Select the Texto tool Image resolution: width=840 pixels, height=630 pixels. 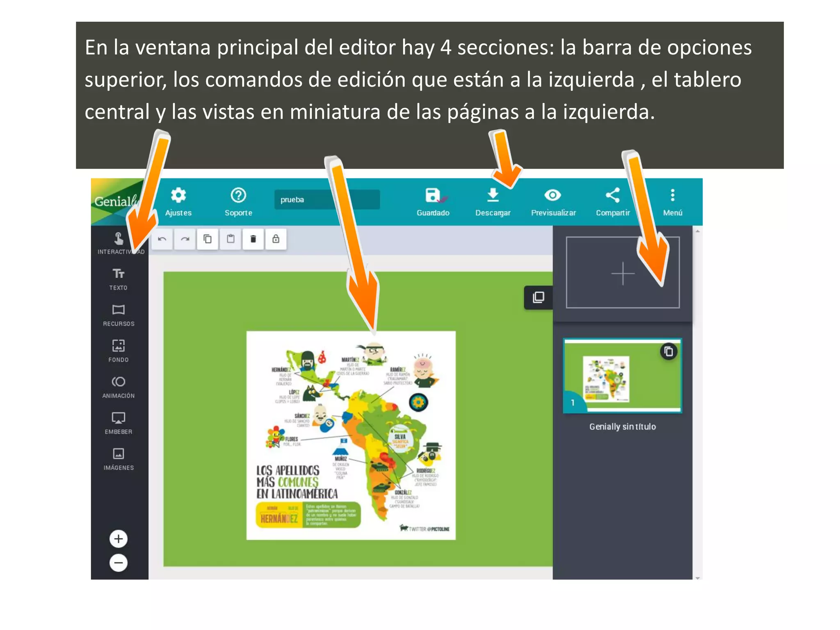point(119,279)
